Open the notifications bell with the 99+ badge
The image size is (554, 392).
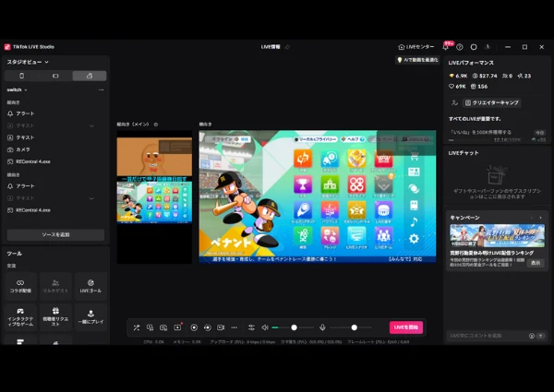pyautogui.click(x=446, y=47)
